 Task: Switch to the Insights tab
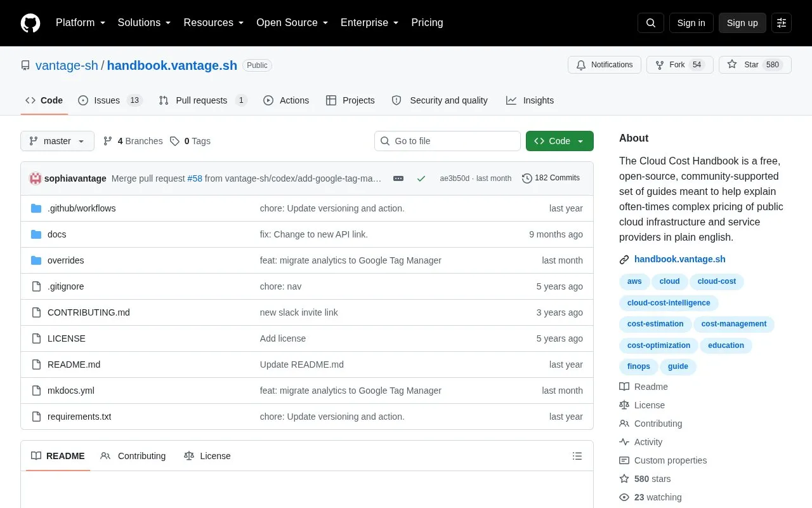click(x=530, y=100)
